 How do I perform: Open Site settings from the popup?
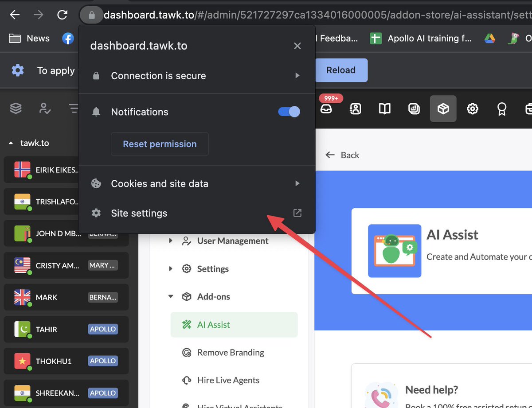197,213
